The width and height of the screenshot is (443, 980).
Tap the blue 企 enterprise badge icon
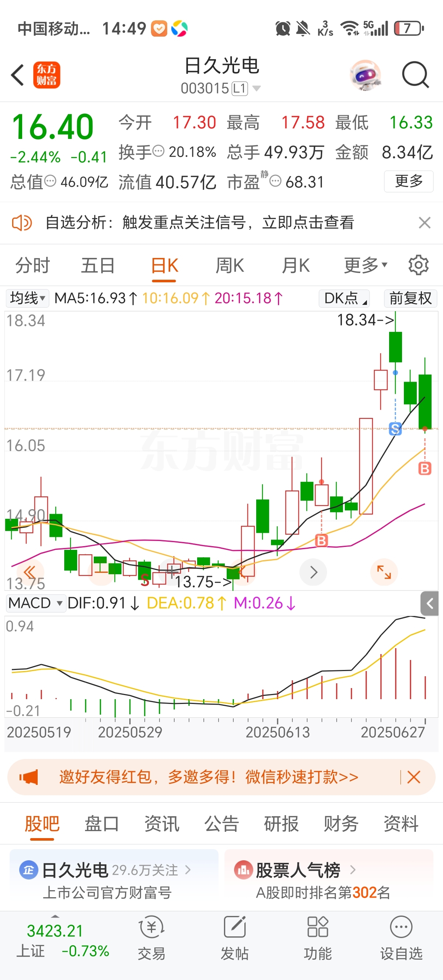coord(28,870)
